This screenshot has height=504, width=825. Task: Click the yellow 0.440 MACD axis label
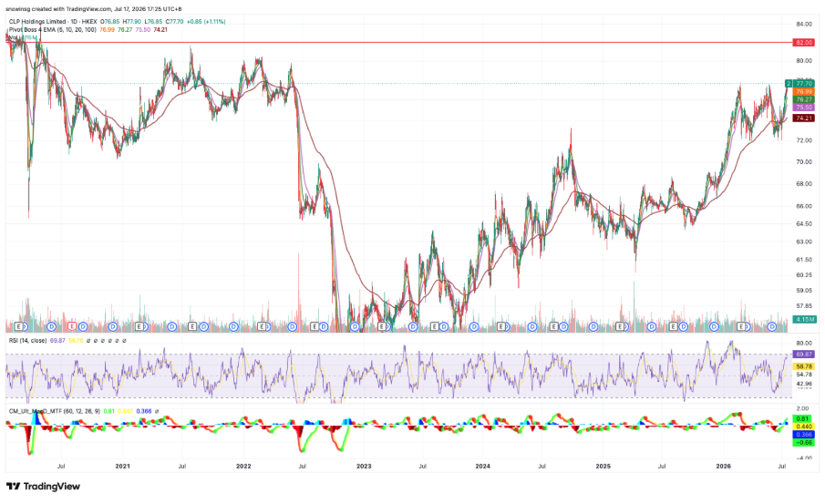(x=803, y=427)
